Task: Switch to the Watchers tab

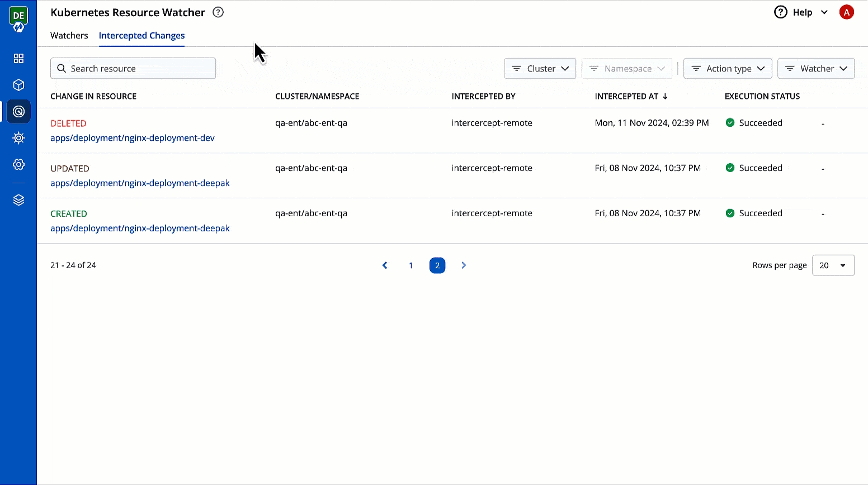Action: (69, 35)
